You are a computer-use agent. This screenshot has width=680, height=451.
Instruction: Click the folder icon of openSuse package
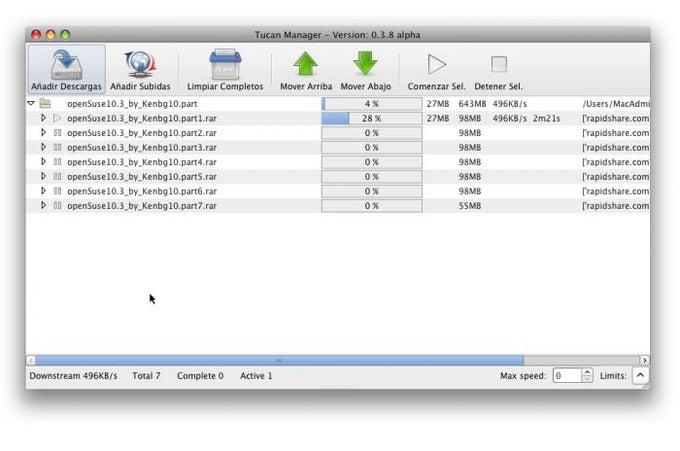tap(45, 104)
